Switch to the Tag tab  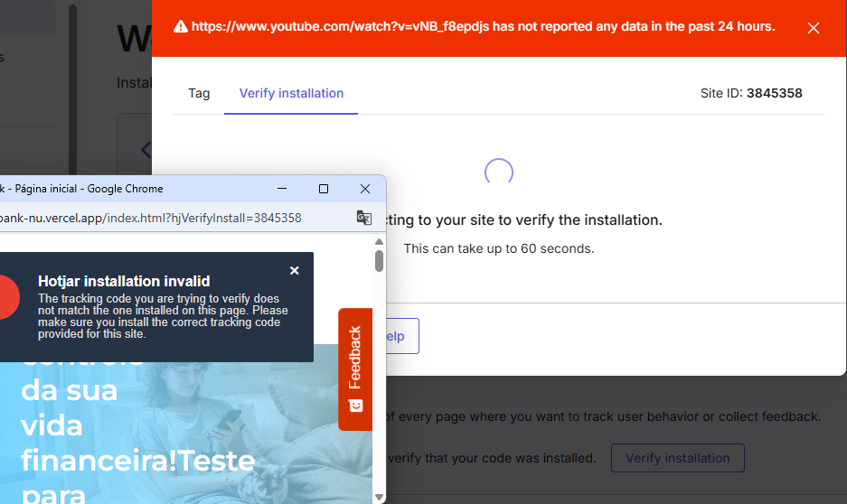click(x=199, y=93)
